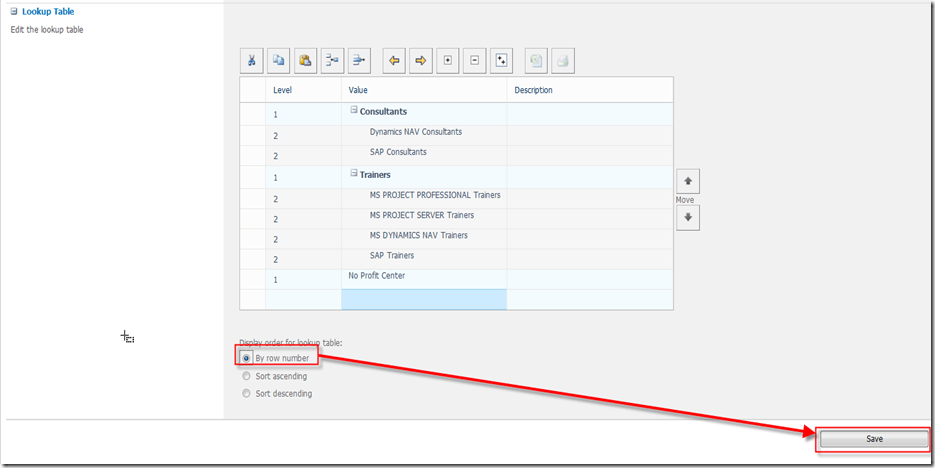Viewport: 935px width, 468px height.
Task: Select the By row number radio button
Action: click(246, 358)
